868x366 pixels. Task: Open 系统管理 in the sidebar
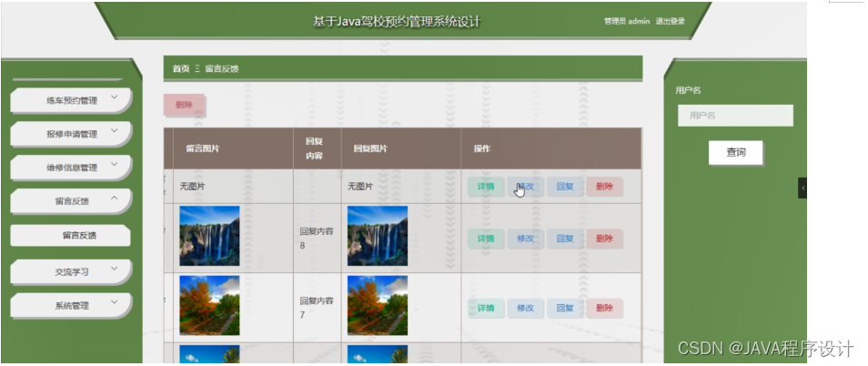tap(71, 306)
